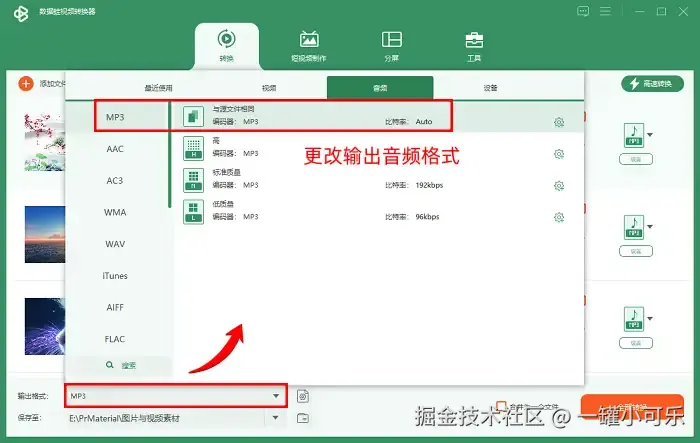Image resolution: width=700 pixels, height=443 pixels.
Task: Click output settings icon beside format dropdown
Action: [303, 396]
